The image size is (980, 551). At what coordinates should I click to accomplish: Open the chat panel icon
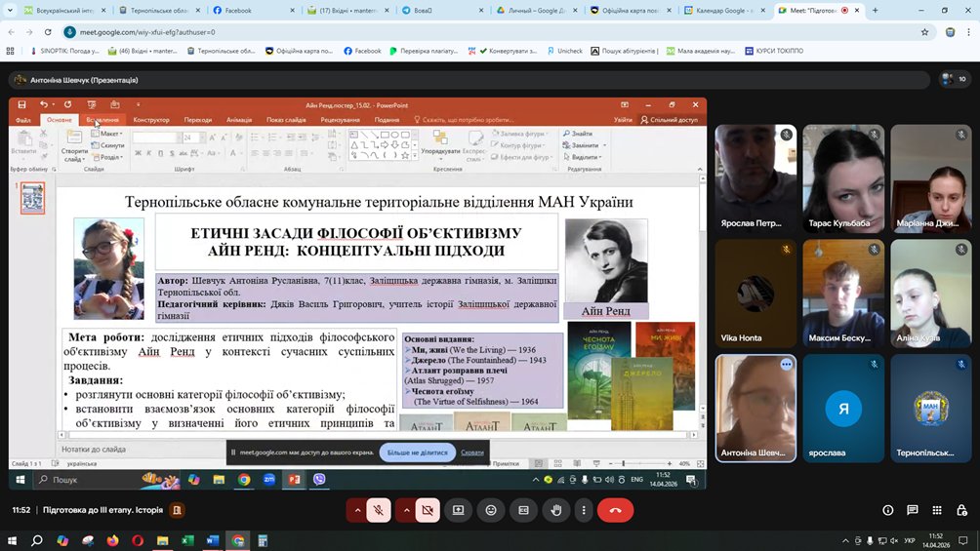pyautogui.click(x=913, y=510)
